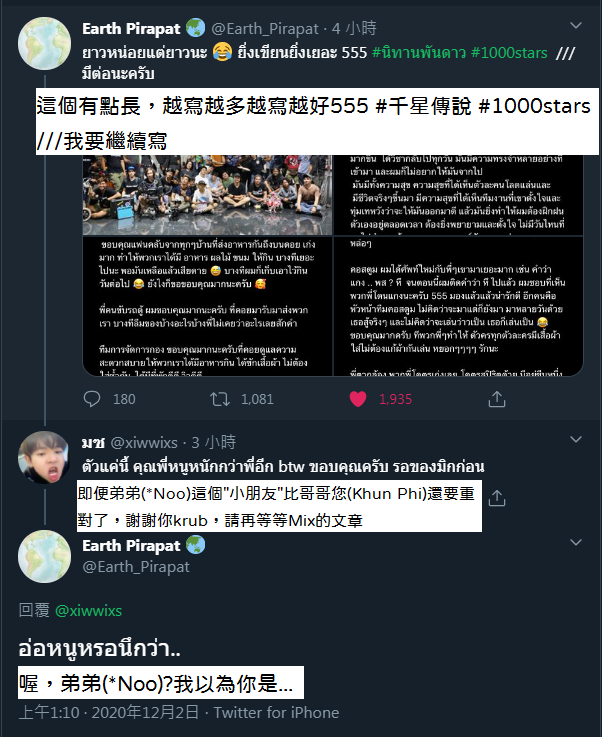The height and width of the screenshot is (737, 602).
Task: Click the Earth Pirapat name on top tweet
Action: [131, 29]
